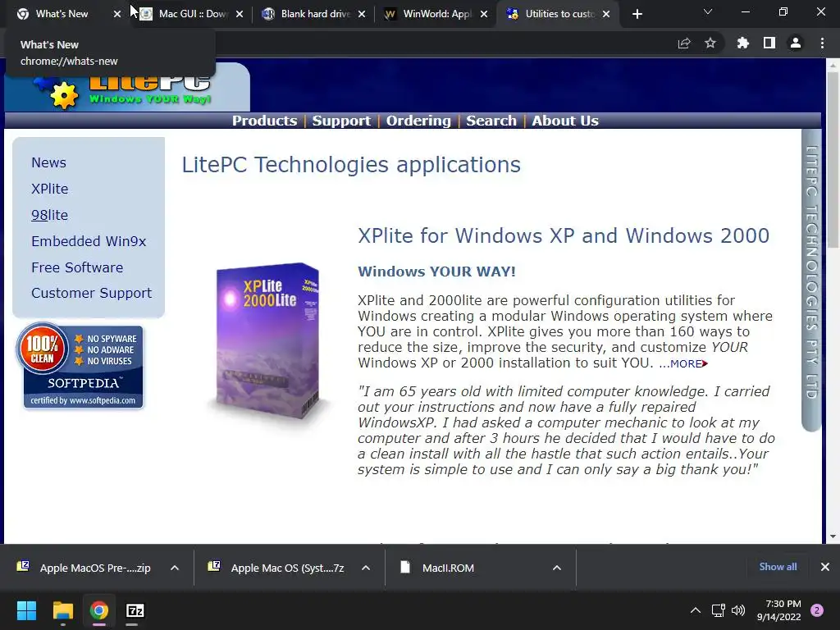Click the ...MORE link after XPlite description

coord(683,363)
